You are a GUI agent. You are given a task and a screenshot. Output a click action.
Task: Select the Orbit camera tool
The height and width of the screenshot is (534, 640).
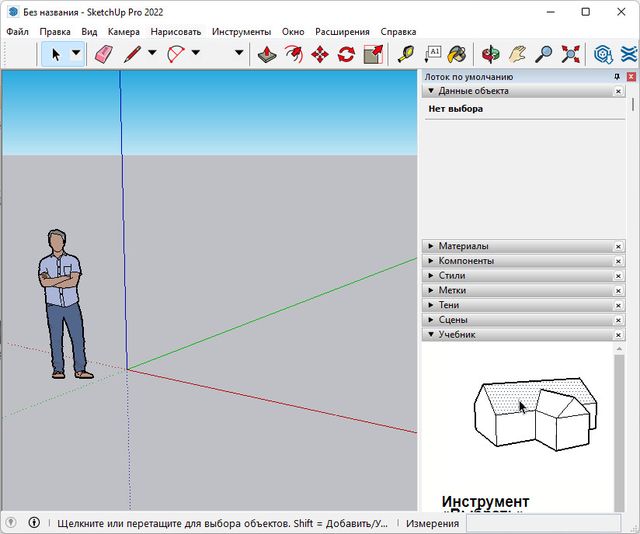(x=491, y=54)
